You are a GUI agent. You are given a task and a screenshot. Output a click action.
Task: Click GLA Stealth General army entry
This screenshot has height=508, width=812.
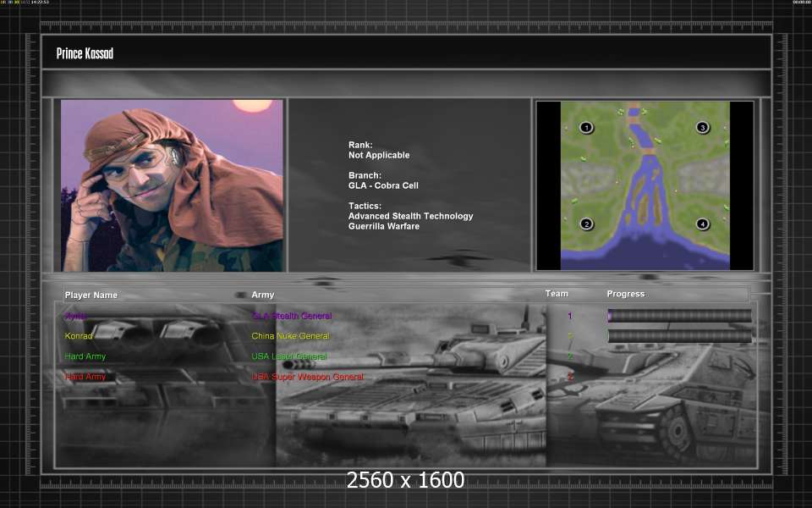292,316
